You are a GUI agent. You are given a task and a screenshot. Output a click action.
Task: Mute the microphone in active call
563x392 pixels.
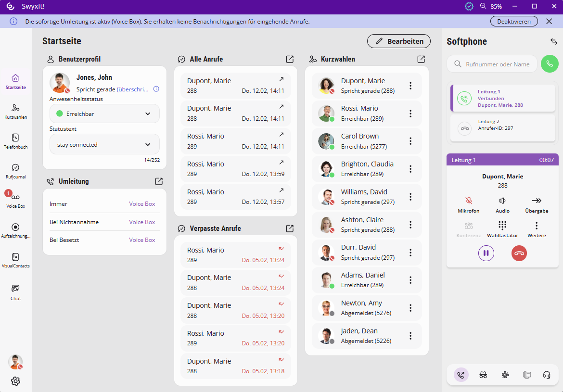pyautogui.click(x=468, y=201)
